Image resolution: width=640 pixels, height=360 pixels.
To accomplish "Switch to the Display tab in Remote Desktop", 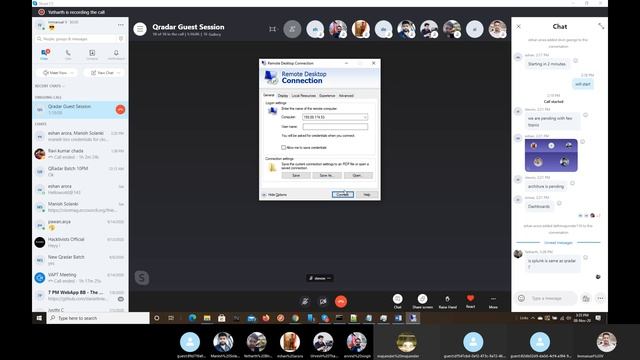I will coord(283,96).
